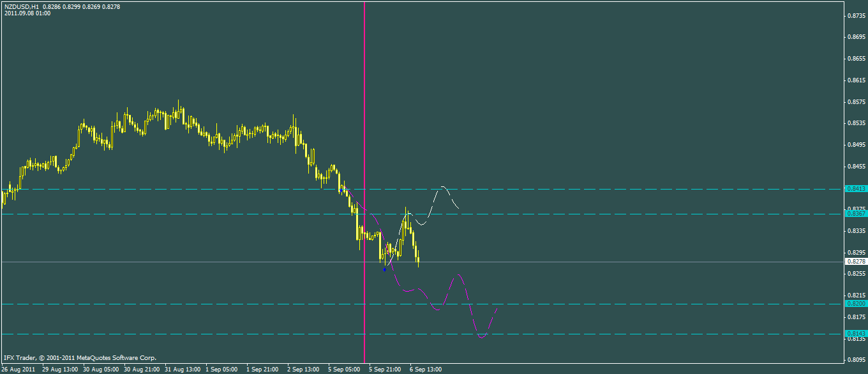Select the white dashed forecast curve peak
868x374 pixels.
point(443,187)
